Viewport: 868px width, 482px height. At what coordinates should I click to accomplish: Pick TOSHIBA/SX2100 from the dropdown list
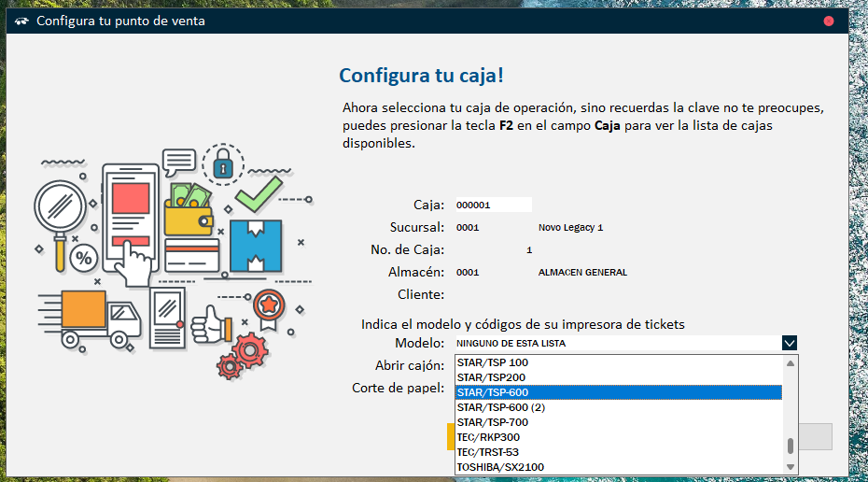(616, 467)
